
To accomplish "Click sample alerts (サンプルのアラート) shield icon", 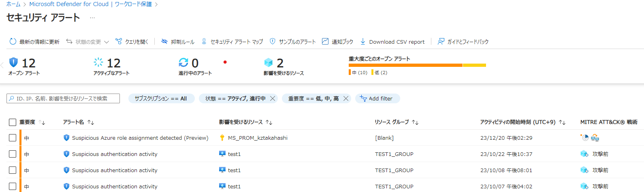I will (x=273, y=41).
